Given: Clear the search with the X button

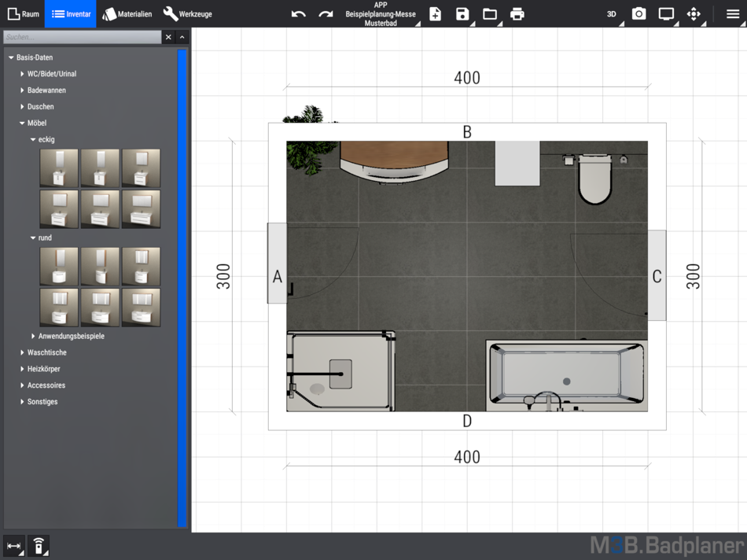Looking at the screenshot, I should 168,37.
